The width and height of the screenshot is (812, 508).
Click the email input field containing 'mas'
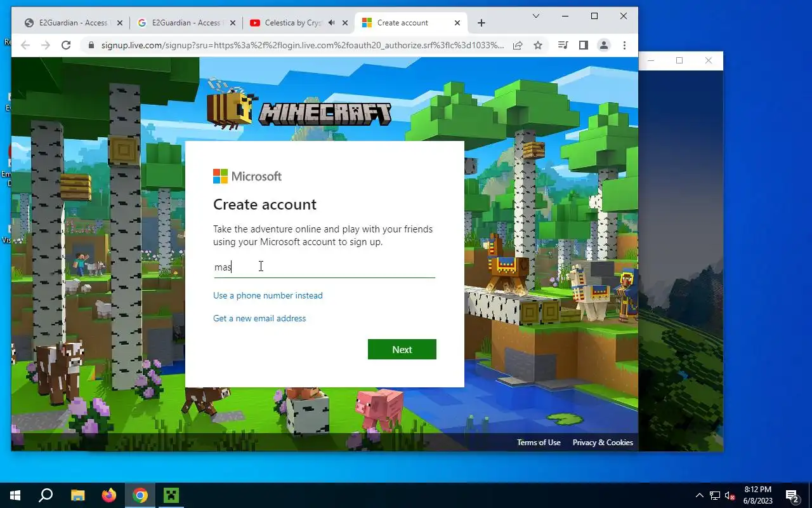324,267
